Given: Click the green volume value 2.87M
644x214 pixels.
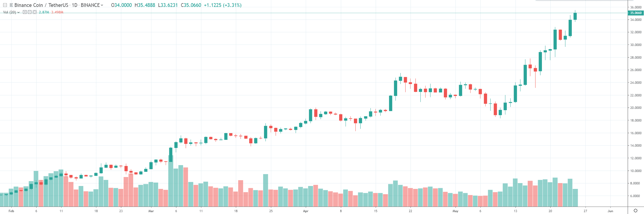Looking at the screenshot, I should point(44,12).
